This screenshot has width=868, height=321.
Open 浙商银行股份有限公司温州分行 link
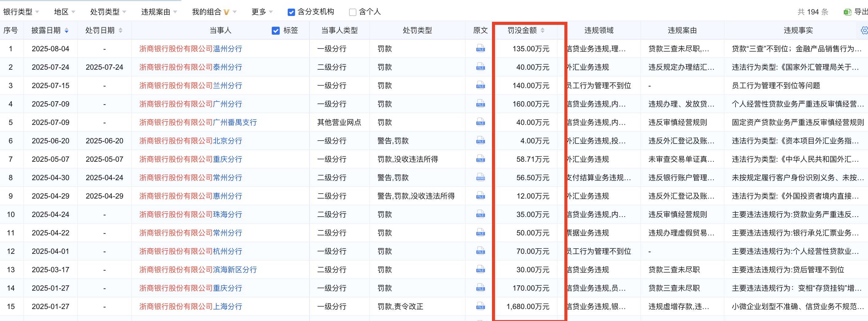191,48
